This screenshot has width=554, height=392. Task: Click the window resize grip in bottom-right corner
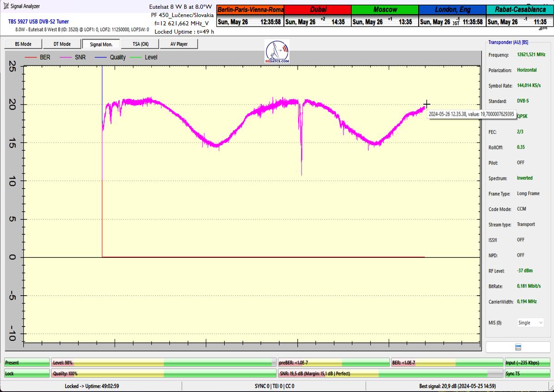550,388
